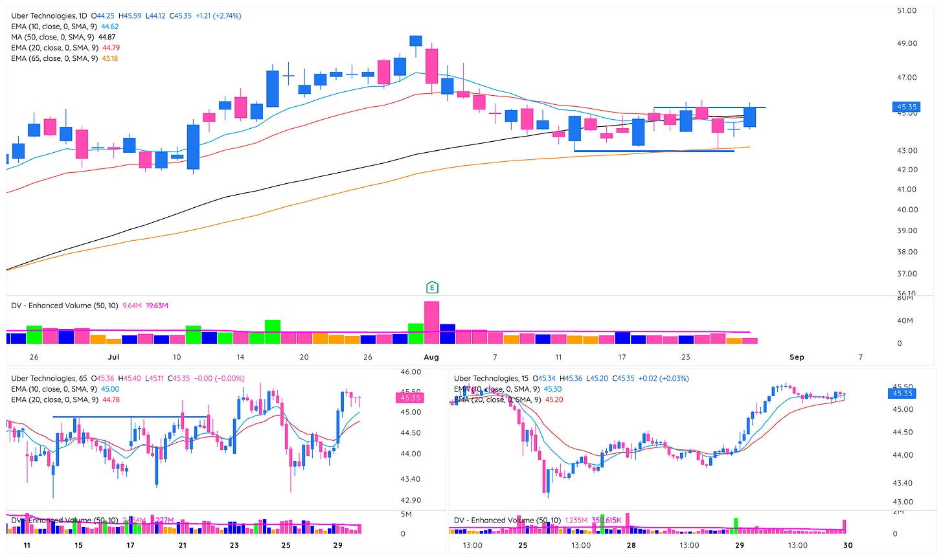Click the 43.00 level on the 15-minute price axis

point(903,502)
